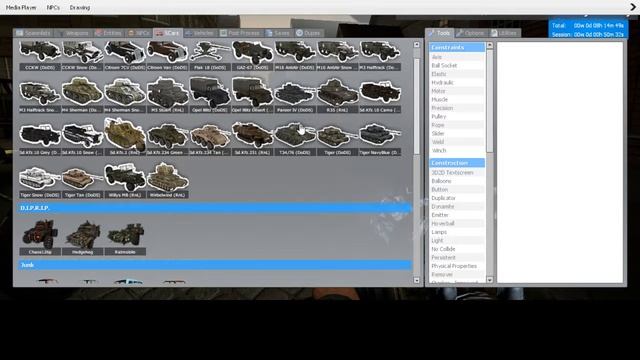Select the Motor tool
Image resolution: width=640 pixels, height=360 pixels.
(x=457, y=91)
